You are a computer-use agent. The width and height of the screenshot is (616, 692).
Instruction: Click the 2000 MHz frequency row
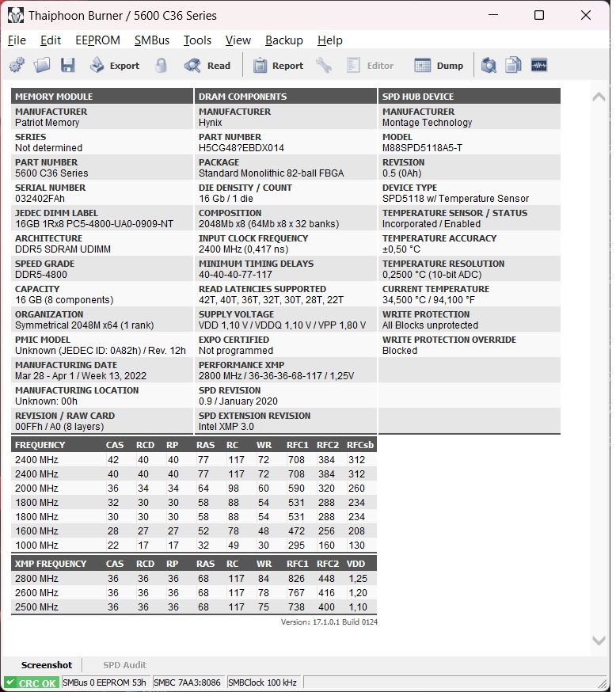click(194, 488)
